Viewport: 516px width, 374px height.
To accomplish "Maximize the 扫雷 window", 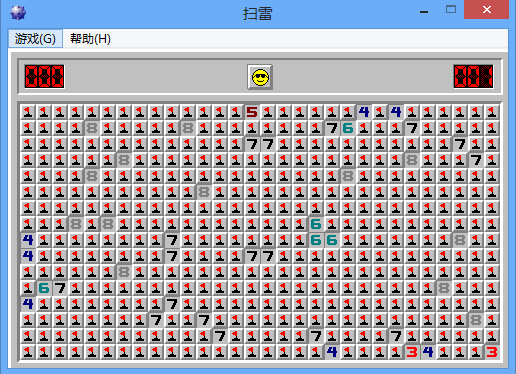I will tap(451, 9).
